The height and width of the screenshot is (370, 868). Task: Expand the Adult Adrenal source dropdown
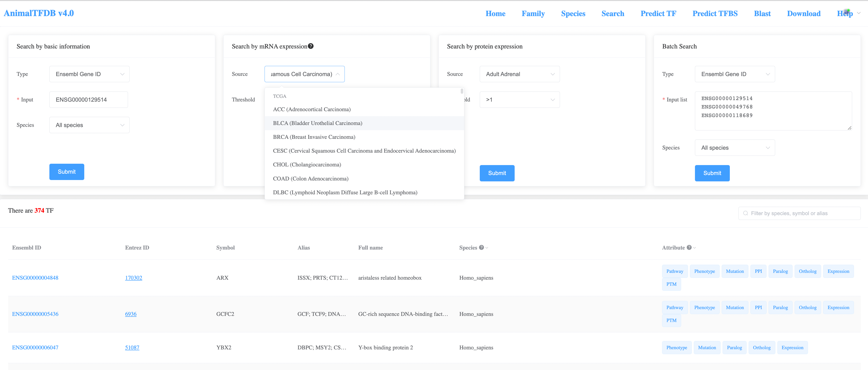coord(519,74)
